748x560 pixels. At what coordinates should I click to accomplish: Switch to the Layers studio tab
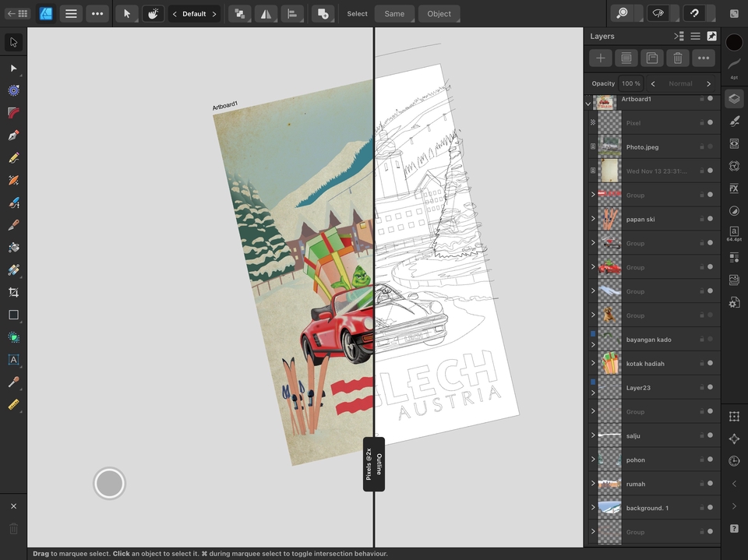(x=734, y=99)
